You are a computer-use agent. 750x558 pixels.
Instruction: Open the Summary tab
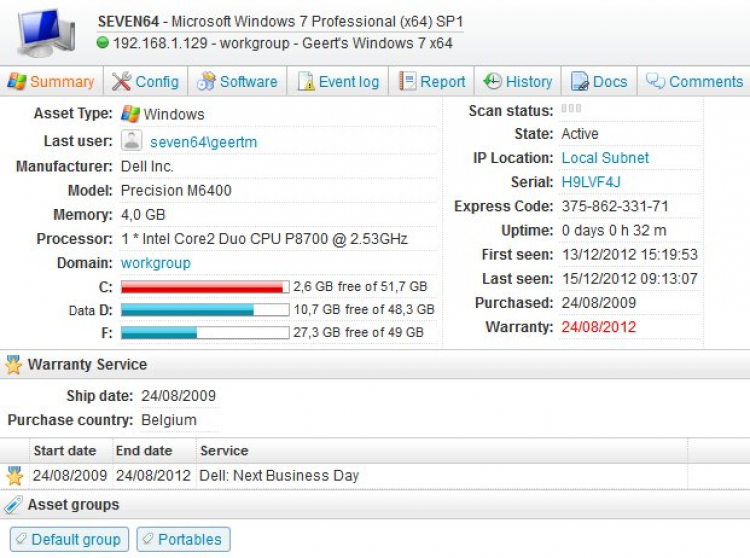pyautogui.click(x=51, y=82)
